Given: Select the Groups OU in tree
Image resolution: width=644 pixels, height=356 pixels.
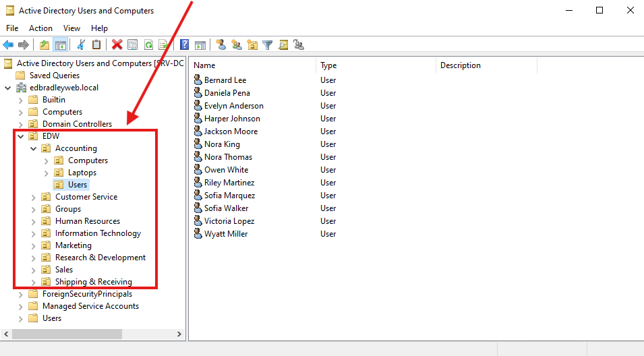Looking at the screenshot, I should coord(68,209).
